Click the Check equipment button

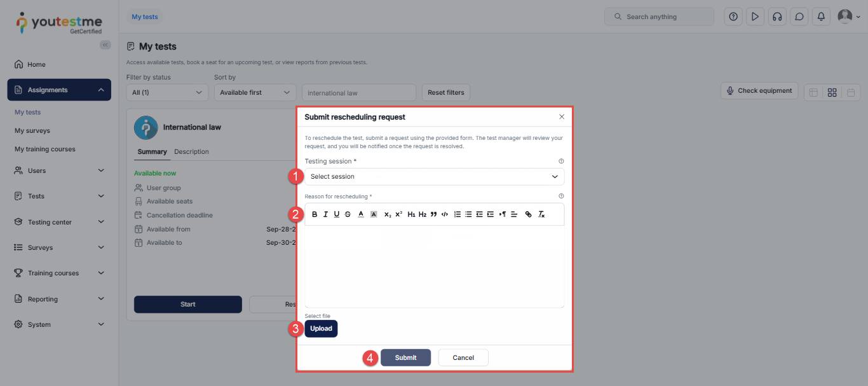tap(759, 91)
